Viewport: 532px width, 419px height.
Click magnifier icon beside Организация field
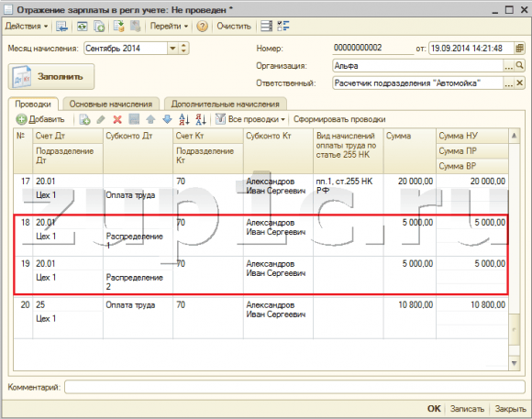point(519,65)
